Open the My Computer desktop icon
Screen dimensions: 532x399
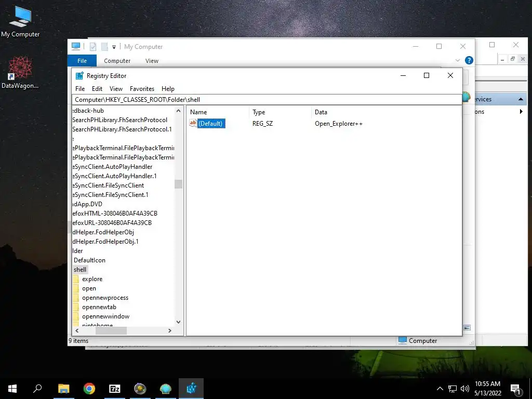20,21
